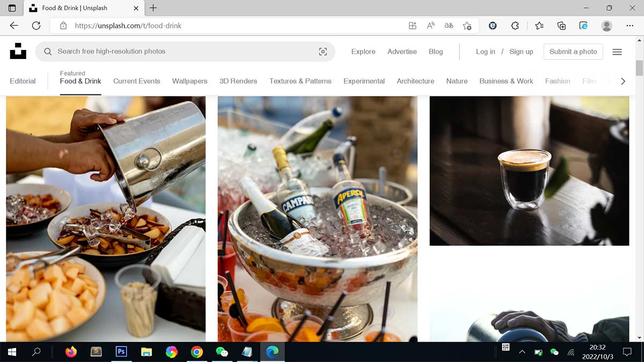View site information lock icon
644x362 pixels.
[x=63, y=25]
